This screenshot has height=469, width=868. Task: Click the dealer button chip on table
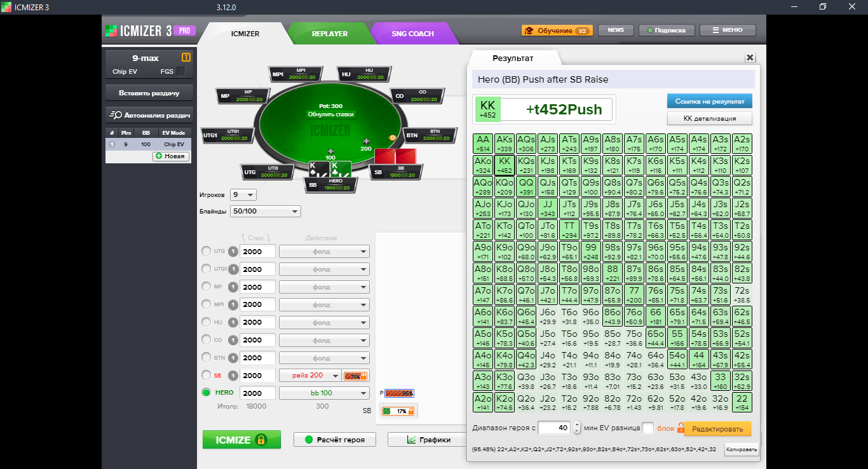[393, 137]
